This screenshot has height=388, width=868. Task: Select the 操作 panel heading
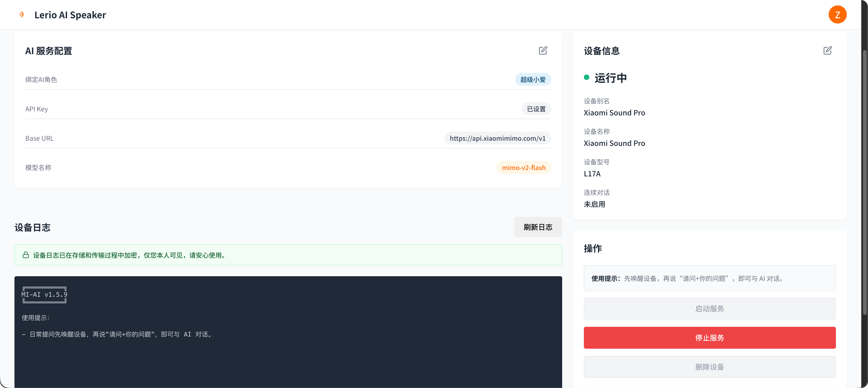593,249
